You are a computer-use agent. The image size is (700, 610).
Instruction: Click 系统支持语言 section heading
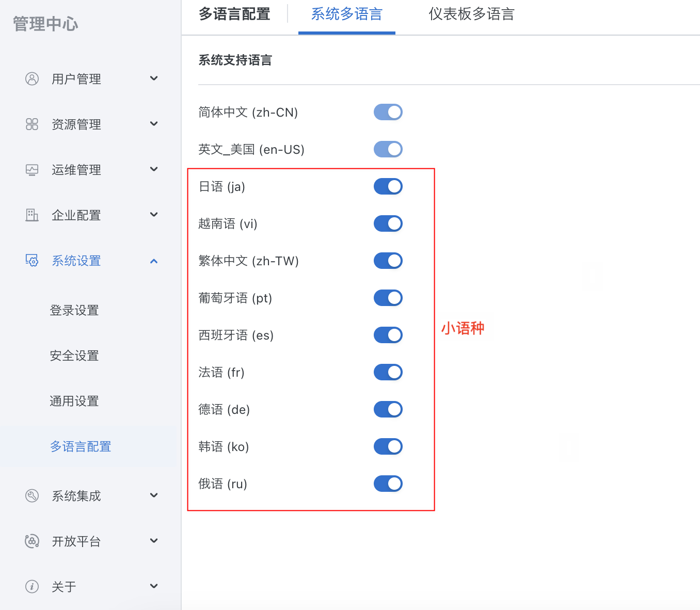tap(235, 60)
